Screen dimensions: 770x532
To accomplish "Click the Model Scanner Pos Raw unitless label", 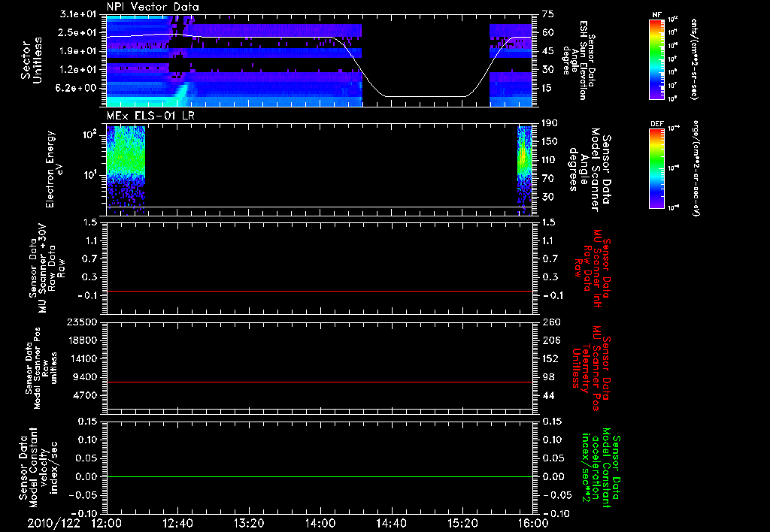I will (x=42, y=368).
